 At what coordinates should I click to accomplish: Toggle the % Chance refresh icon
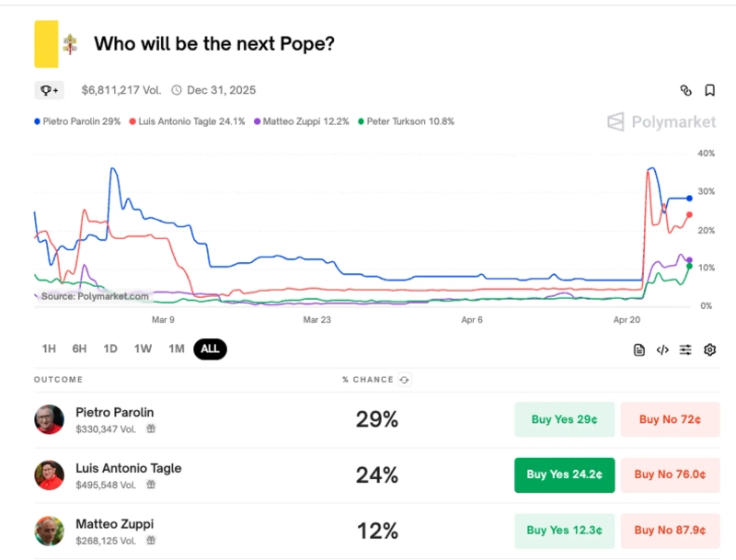405,380
